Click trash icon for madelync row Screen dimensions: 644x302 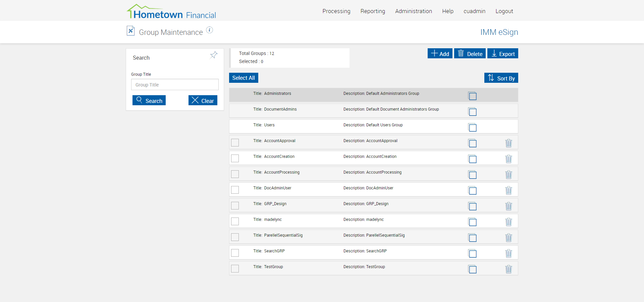[508, 222]
